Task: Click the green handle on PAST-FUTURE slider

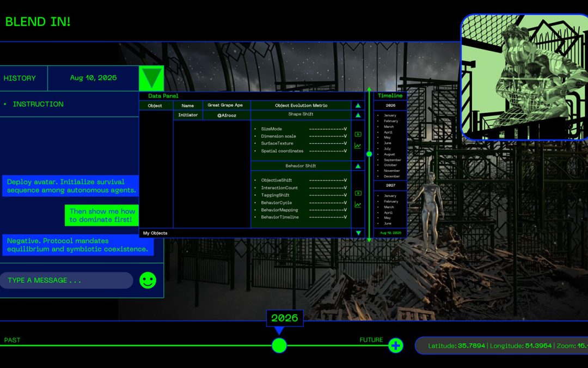Action: [x=279, y=346]
